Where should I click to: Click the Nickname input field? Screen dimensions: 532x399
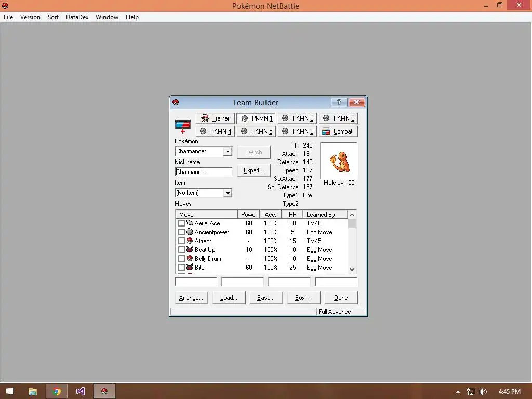[x=204, y=171]
